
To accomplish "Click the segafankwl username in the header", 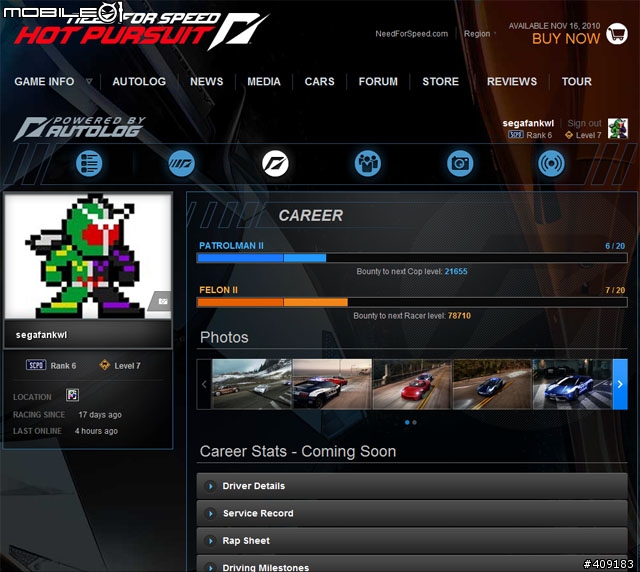I will [528, 123].
